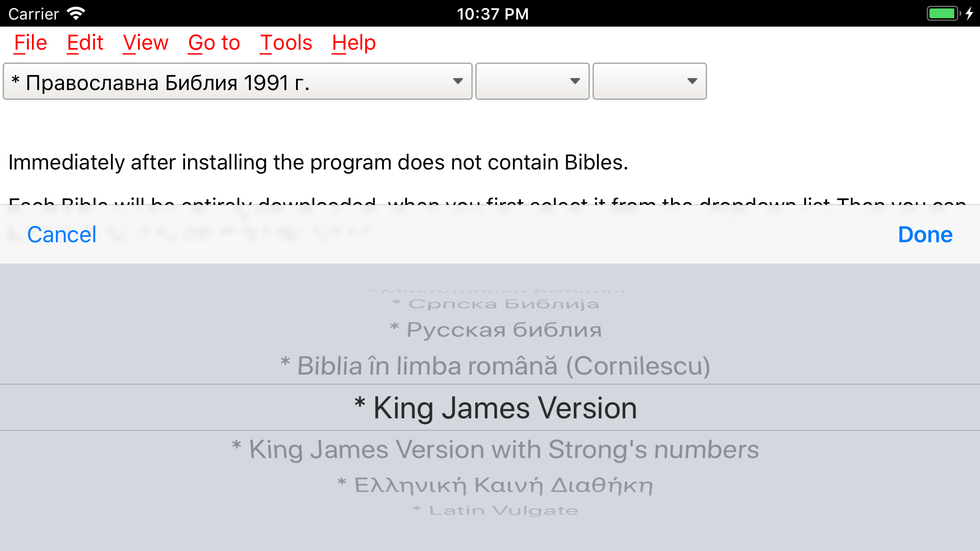
Task: Open the empty book selection dropdown
Action: pyautogui.click(x=532, y=82)
